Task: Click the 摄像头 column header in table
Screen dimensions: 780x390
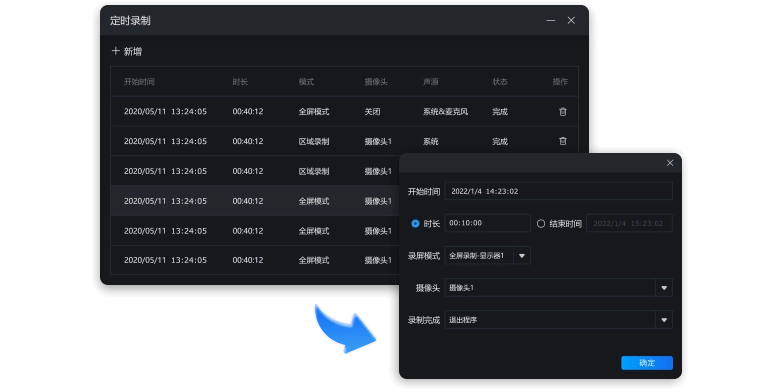Action: click(x=376, y=82)
